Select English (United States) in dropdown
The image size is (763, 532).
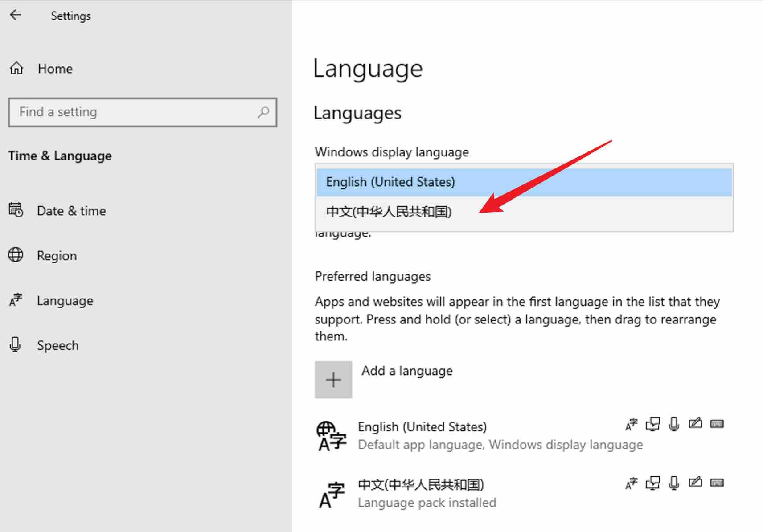[524, 182]
